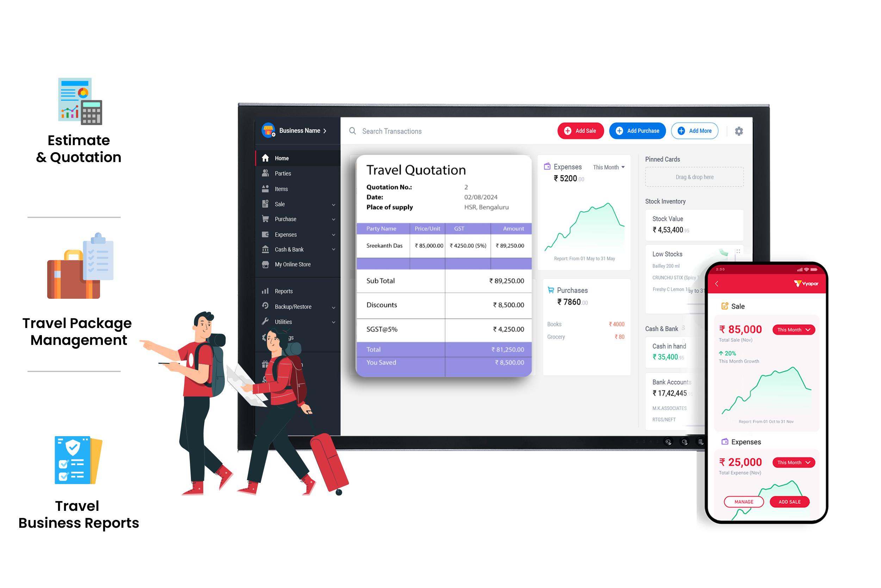Click the Parties icon in sidebar
This screenshot has width=881, height=588.
click(266, 173)
